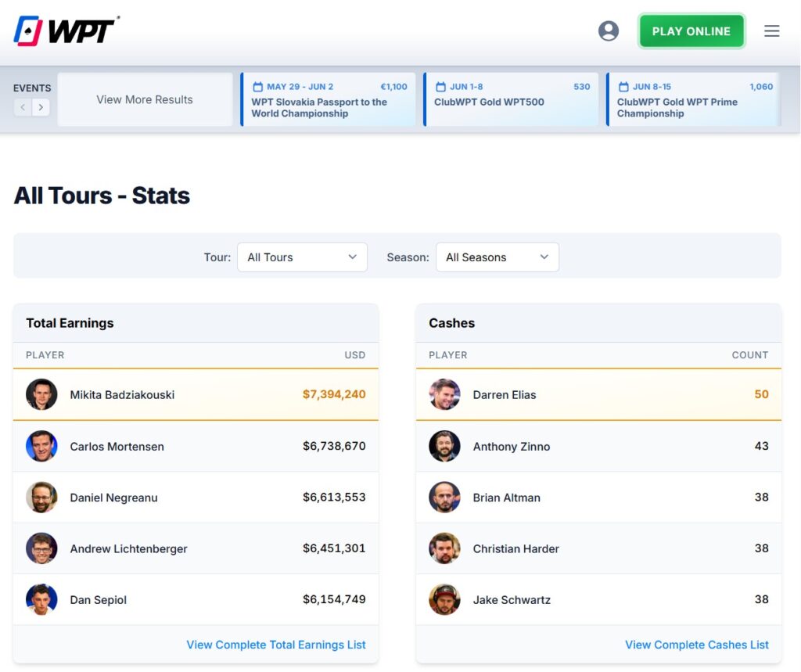Open ClubWPT Gold WPT Prime Championship card
The height and width of the screenshot is (672, 801).
pos(694,99)
